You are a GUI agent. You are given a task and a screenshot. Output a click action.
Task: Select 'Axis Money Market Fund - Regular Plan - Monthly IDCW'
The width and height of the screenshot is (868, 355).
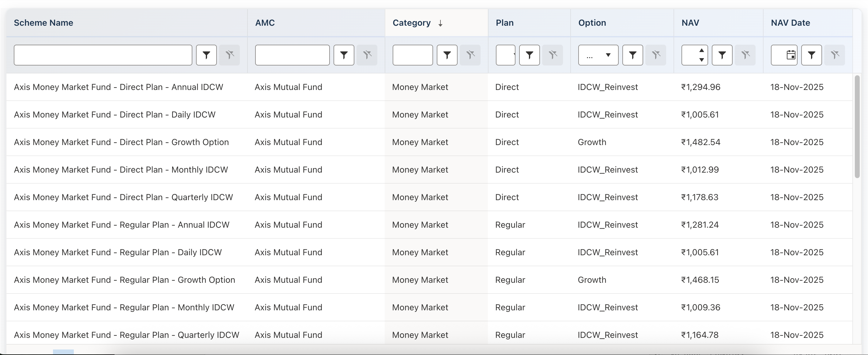click(124, 308)
